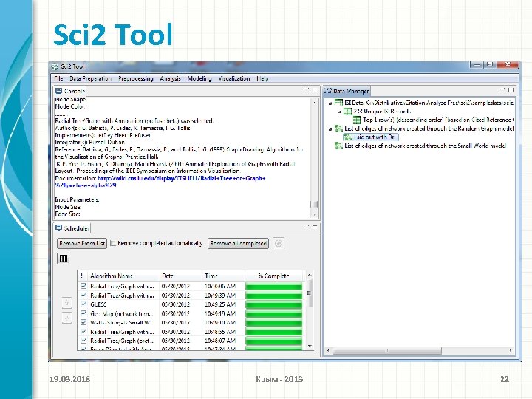Toggle checkbox for the 10:50:06 AM row
The width and height of the screenshot is (532, 399).
83,287
